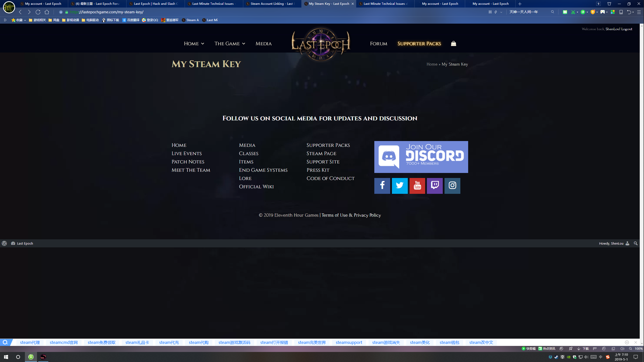Switch to the 最新主题 Last Epoch Forum tab
The height and width of the screenshot is (362, 644).
coord(97,4)
